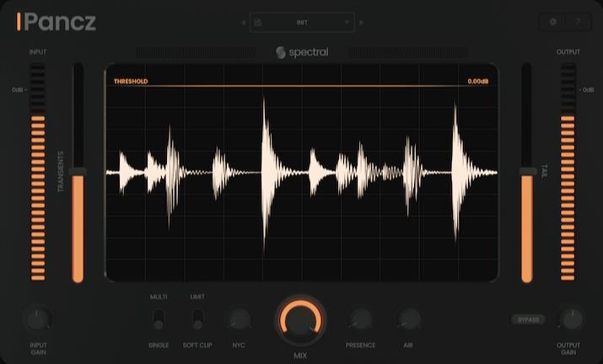Click the Transients slider handle

tap(78, 171)
